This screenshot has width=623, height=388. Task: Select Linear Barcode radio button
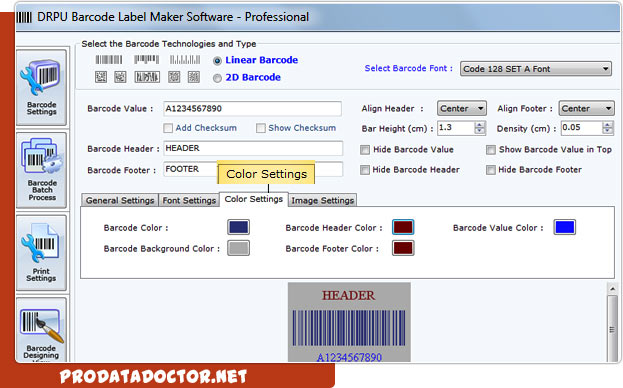217,61
